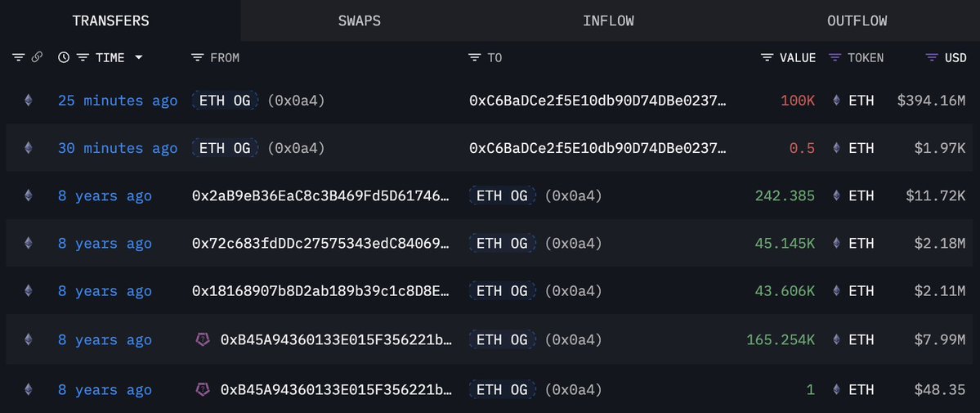Open the TO column filter icon
The height and width of the screenshot is (413, 980).
point(475,57)
